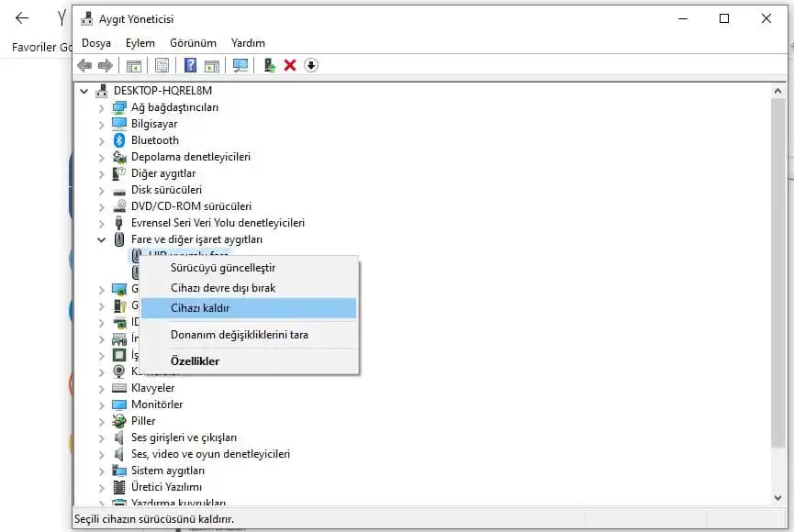This screenshot has height=532, width=794.
Task: Click Özellikler in the context menu
Action: tap(195, 361)
